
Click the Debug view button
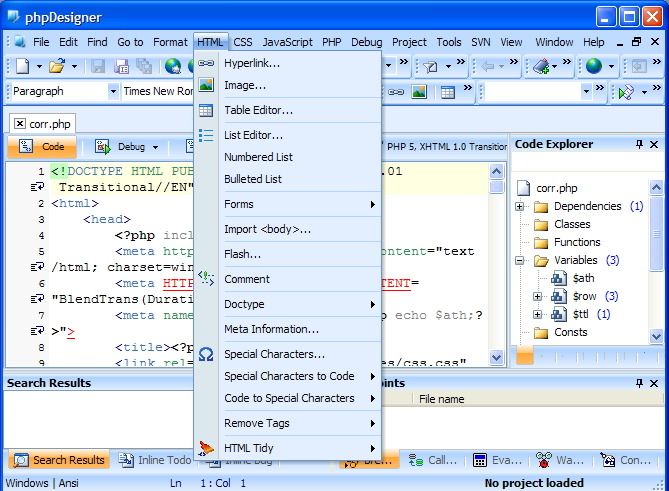pos(120,147)
